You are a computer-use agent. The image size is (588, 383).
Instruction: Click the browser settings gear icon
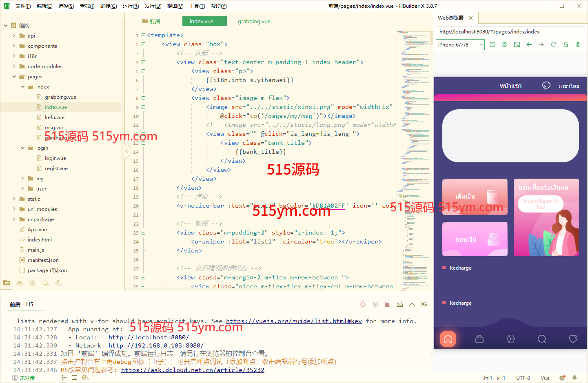[505, 44]
